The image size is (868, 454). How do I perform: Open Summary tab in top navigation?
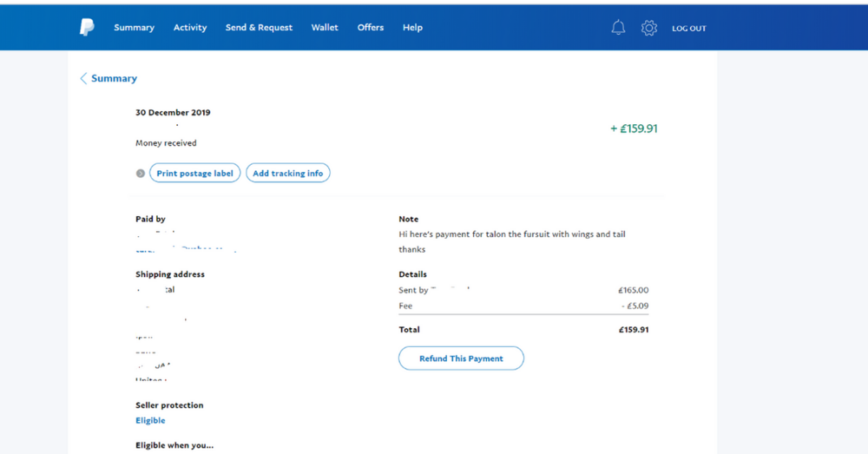(134, 28)
